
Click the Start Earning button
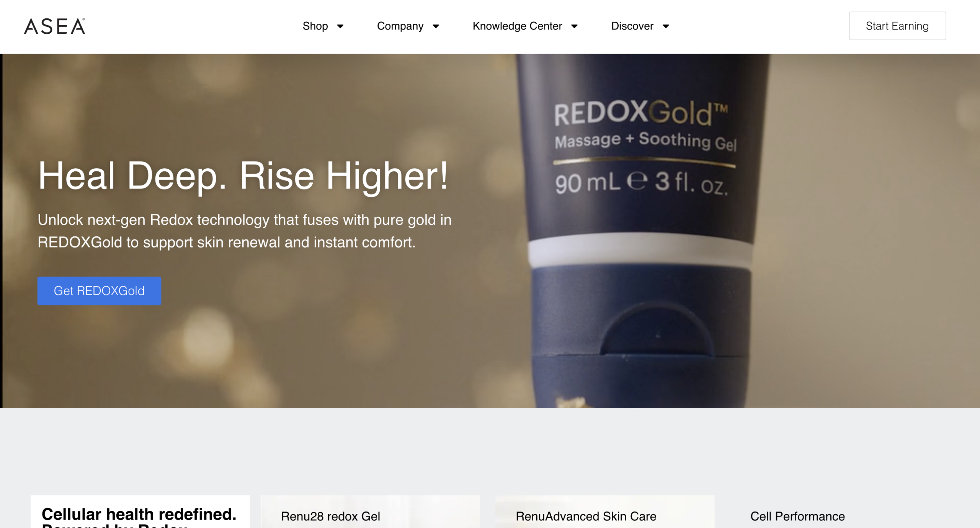pyautogui.click(x=897, y=26)
